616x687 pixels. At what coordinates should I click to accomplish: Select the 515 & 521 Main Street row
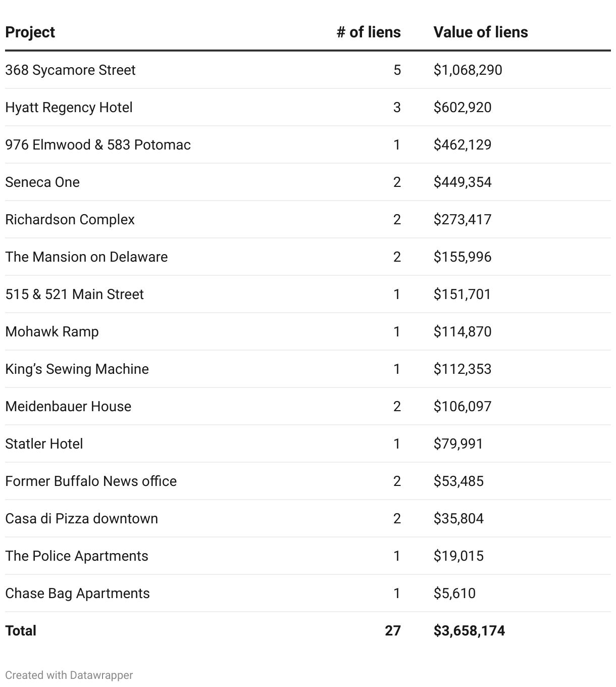[x=74, y=294]
